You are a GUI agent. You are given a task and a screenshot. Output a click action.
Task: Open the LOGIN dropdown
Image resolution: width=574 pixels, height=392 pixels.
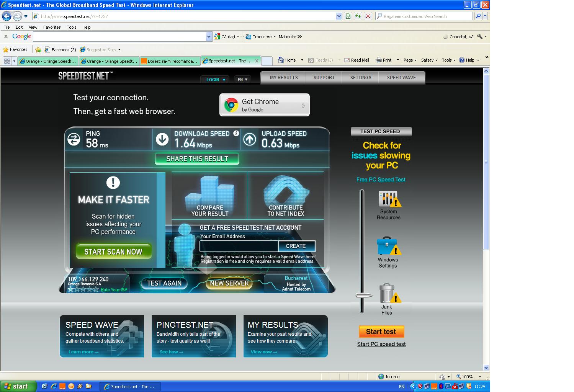coord(216,80)
